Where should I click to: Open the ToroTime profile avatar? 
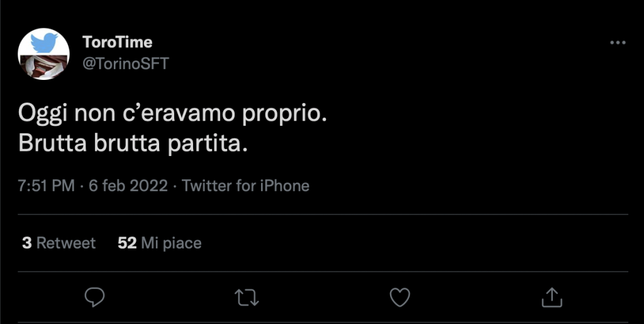coord(43,54)
